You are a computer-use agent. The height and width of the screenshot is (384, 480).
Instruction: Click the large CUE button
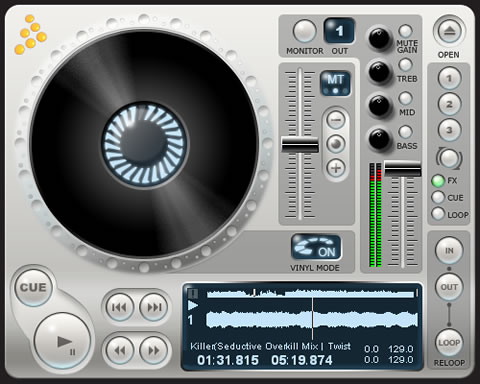click(x=33, y=288)
